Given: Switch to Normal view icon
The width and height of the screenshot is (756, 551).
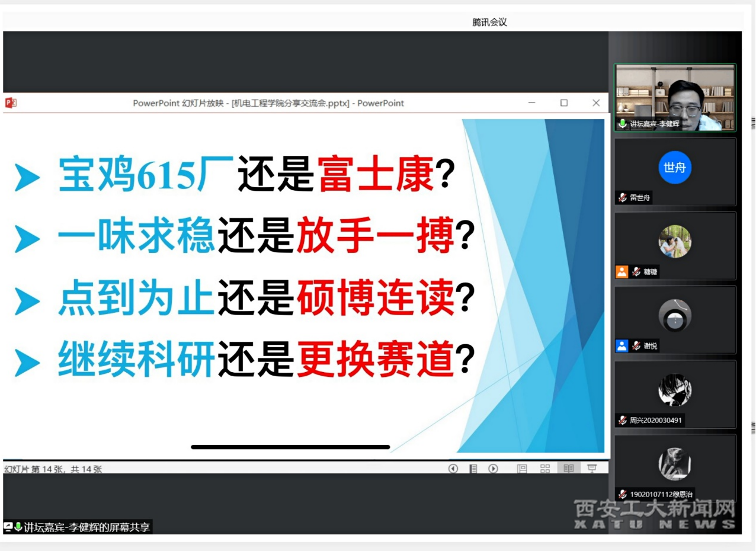Looking at the screenshot, I should coord(522,469).
